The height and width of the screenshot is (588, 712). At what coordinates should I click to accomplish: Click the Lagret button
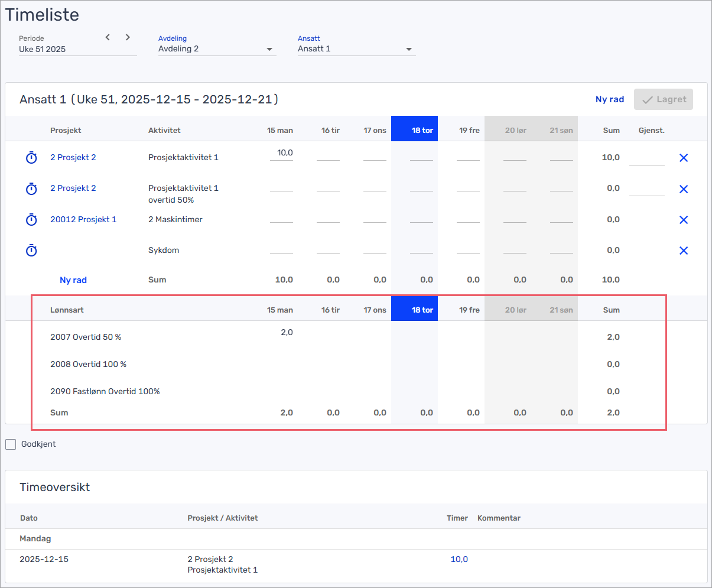pyautogui.click(x=663, y=99)
